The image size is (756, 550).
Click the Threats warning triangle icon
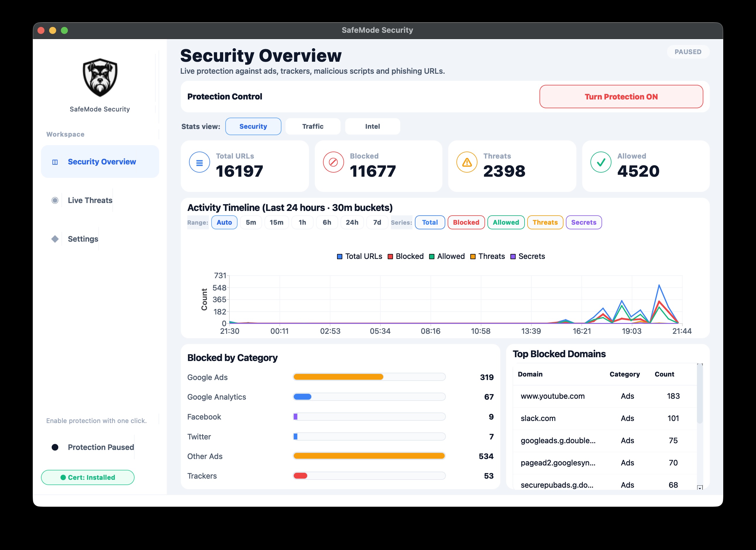(467, 162)
